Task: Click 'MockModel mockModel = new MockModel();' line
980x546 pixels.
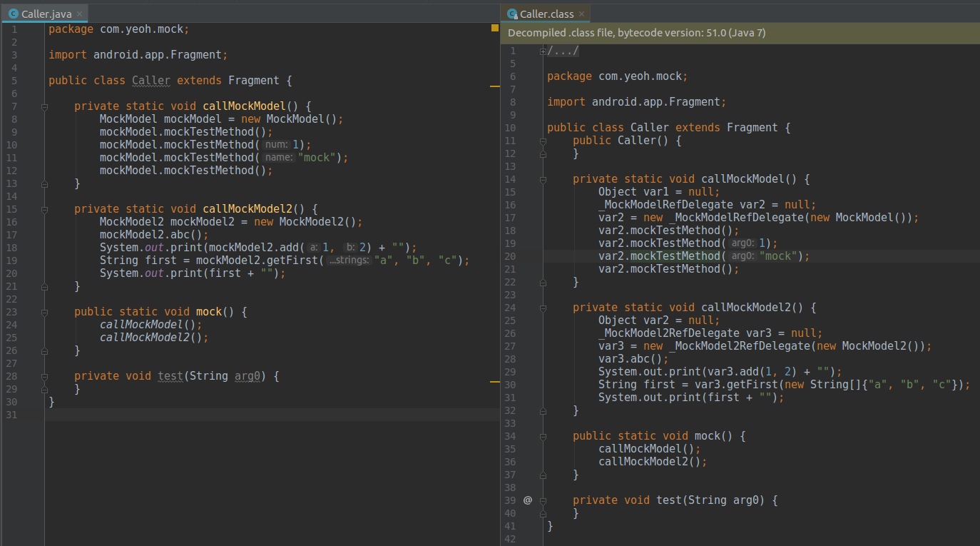Action: pyautogui.click(x=222, y=119)
